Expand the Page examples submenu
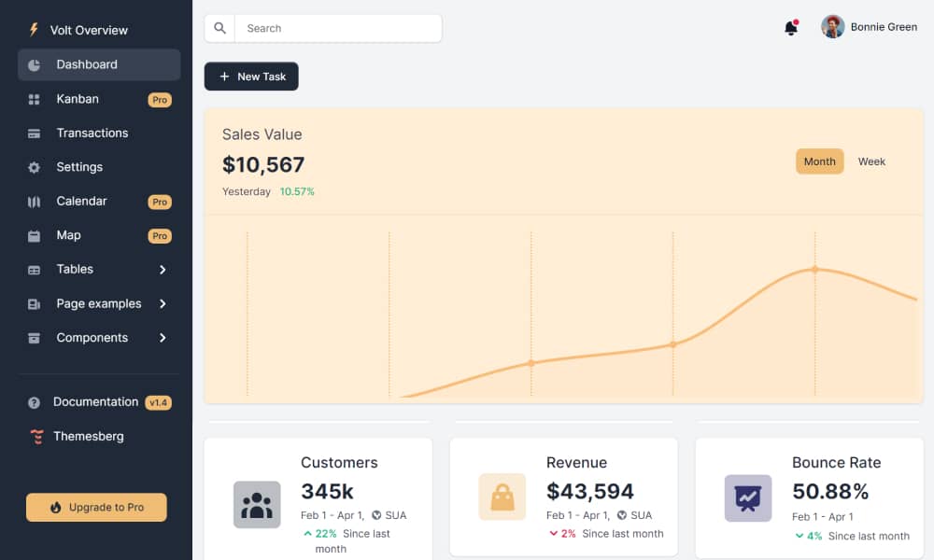The width and height of the screenshot is (934, 560). pos(99,303)
